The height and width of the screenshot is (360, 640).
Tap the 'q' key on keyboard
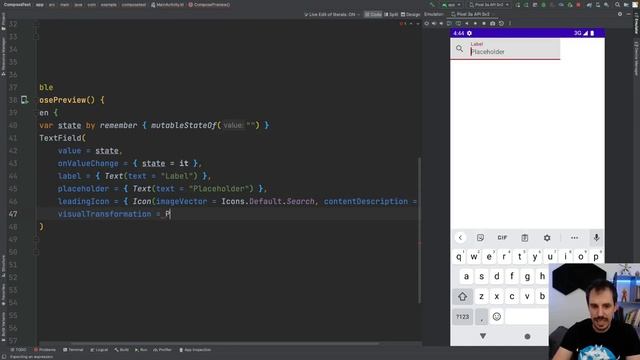(x=459, y=257)
